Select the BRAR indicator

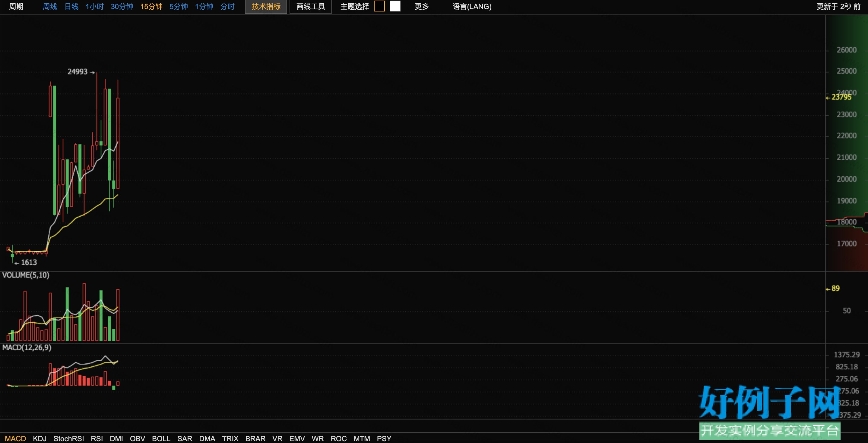(x=255, y=438)
